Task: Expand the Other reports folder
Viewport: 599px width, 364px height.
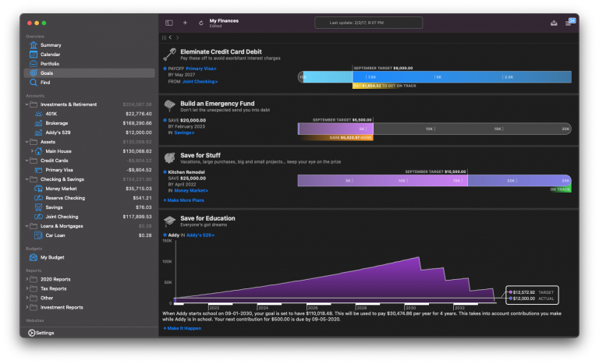Action: 27,298
